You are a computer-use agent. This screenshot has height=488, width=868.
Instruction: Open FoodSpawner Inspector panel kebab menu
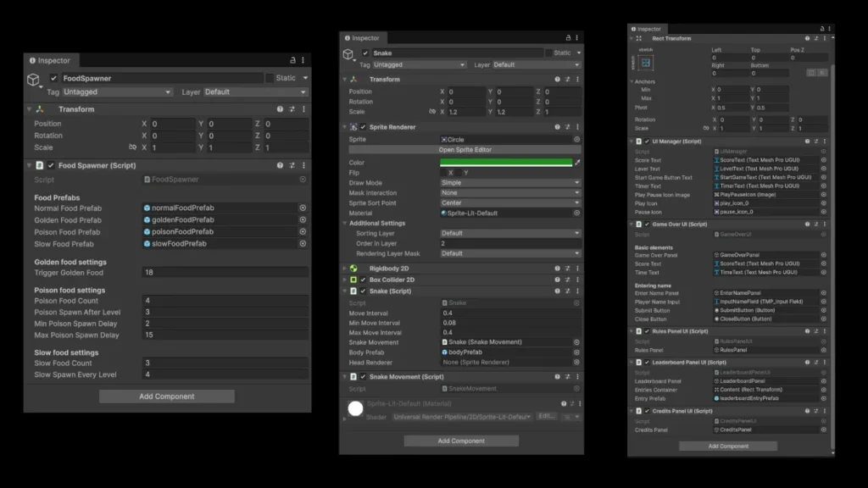pos(303,60)
